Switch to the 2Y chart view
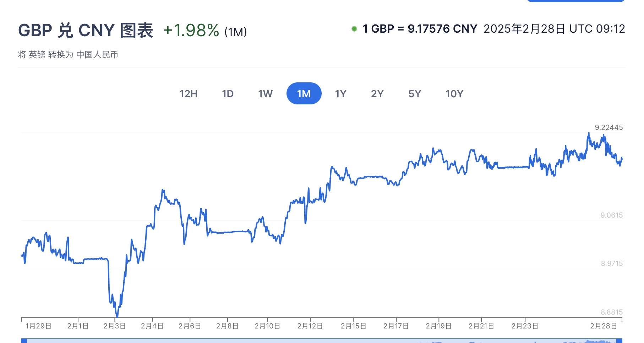Screen dimensions: 644x343 click(x=377, y=94)
